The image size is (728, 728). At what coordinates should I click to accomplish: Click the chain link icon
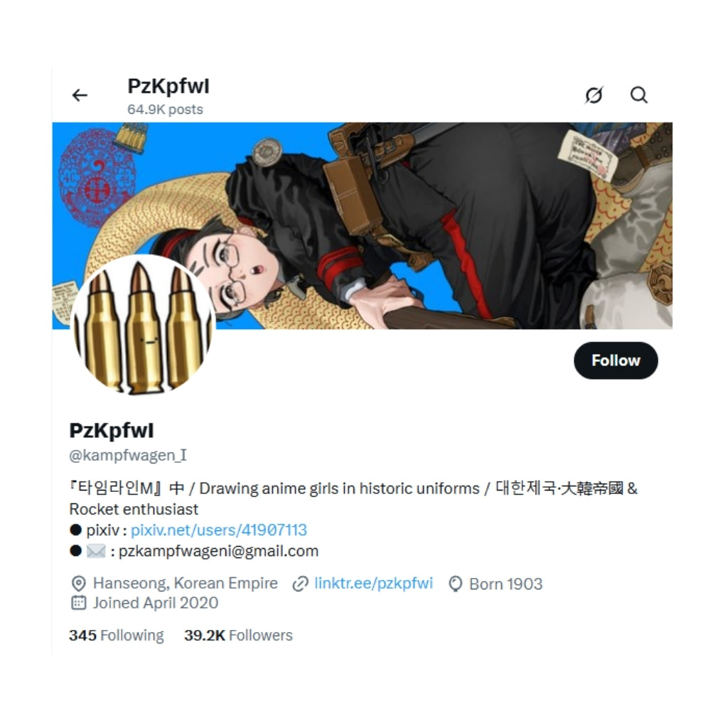pos(301,584)
